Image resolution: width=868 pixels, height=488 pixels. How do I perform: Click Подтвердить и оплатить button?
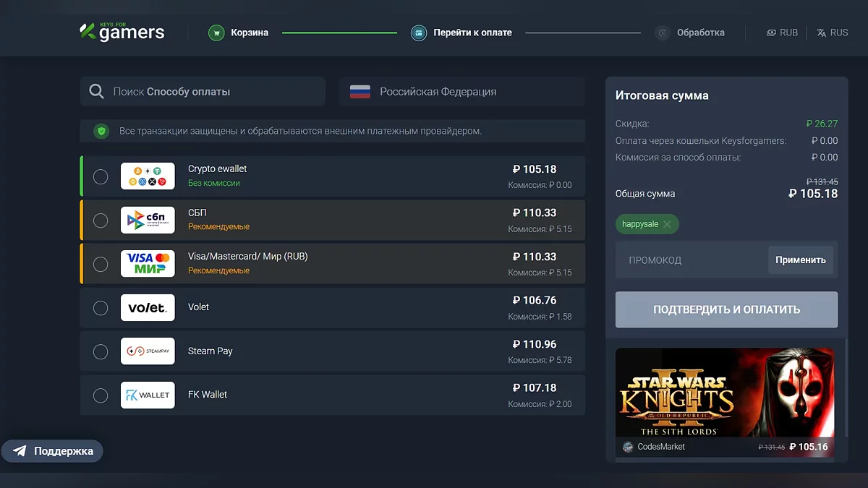726,309
